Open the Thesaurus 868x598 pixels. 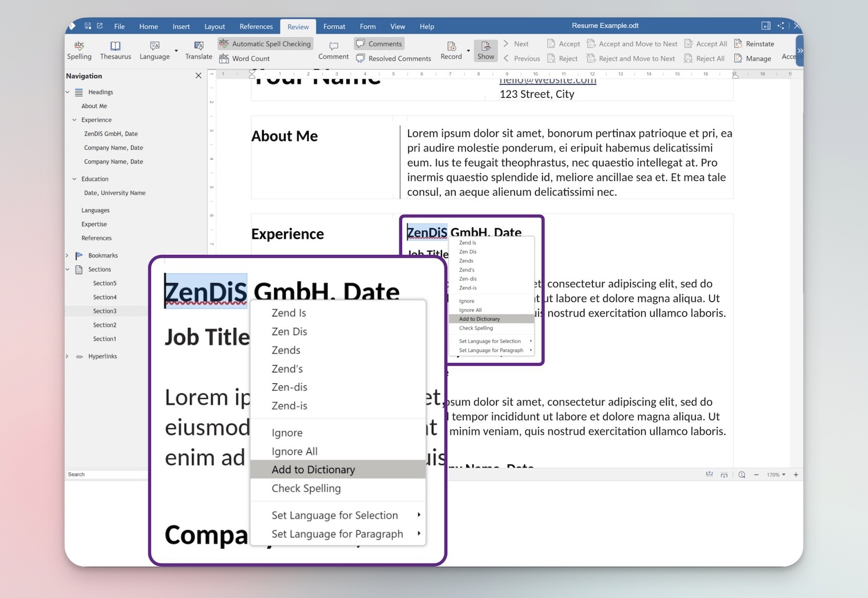[115, 50]
